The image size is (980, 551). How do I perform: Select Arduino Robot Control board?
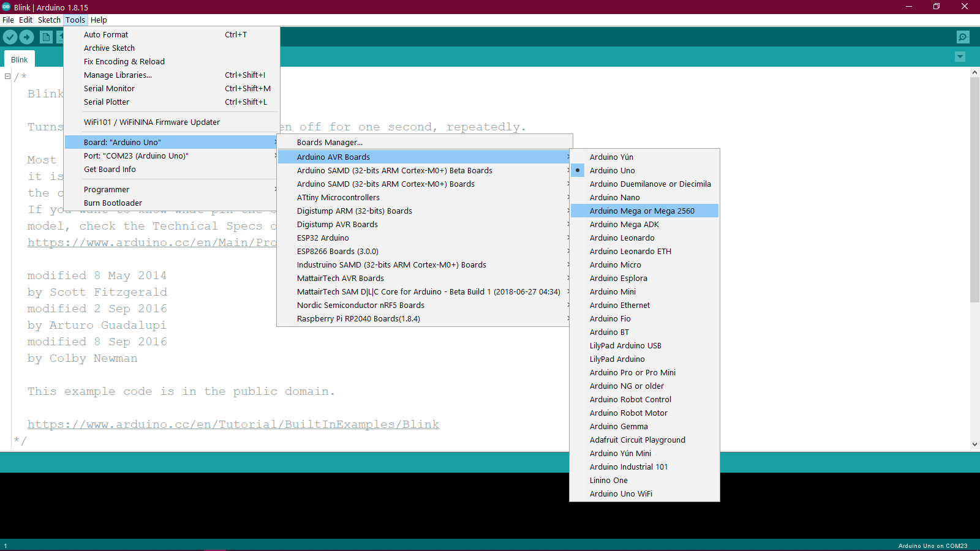click(x=645, y=399)
